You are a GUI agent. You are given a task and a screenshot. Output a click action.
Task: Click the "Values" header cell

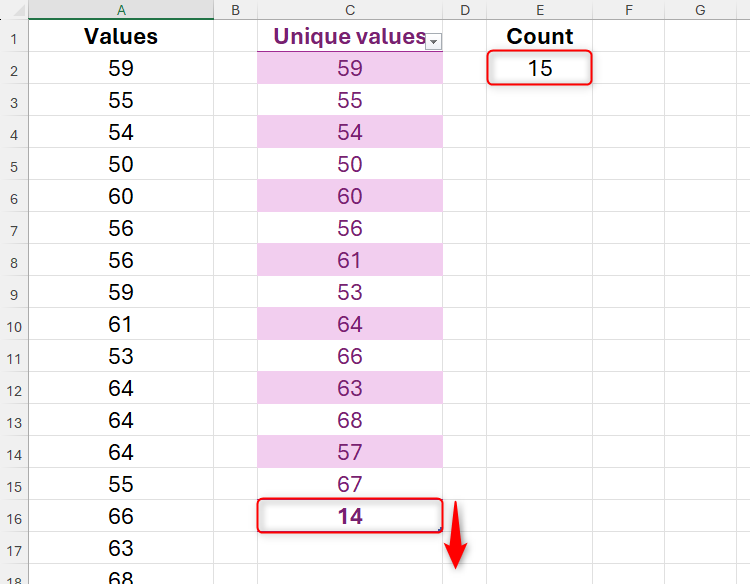pos(121,37)
